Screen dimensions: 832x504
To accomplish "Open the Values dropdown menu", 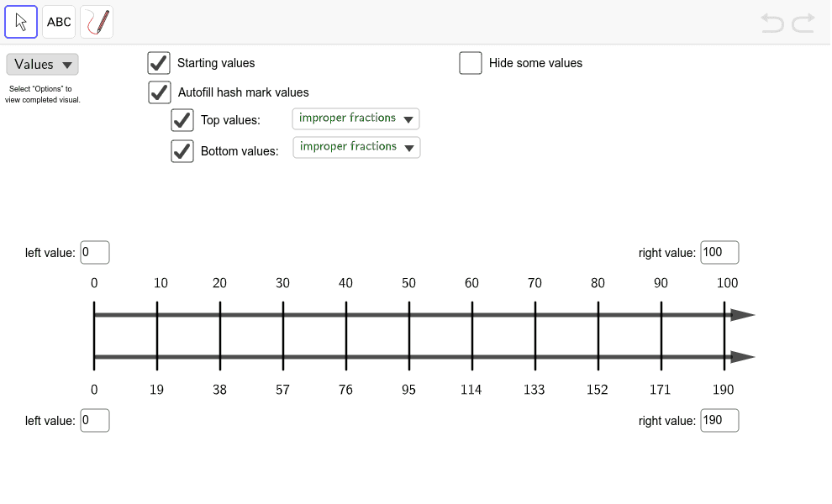I will (x=42, y=65).
